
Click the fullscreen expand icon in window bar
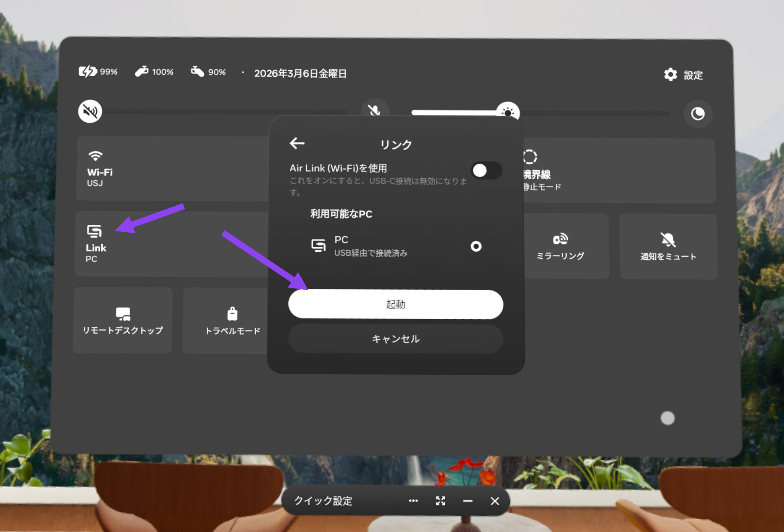point(440,501)
